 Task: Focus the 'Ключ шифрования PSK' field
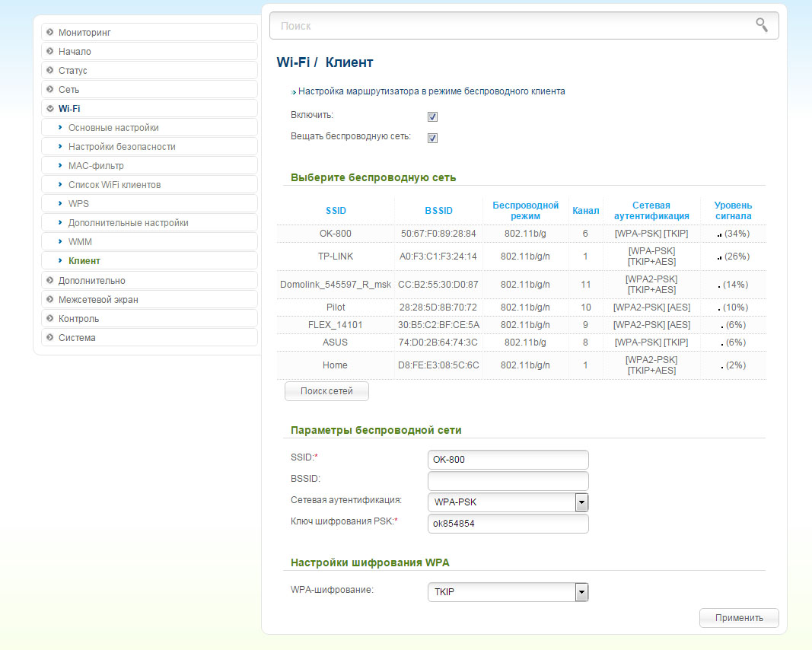[x=508, y=524]
